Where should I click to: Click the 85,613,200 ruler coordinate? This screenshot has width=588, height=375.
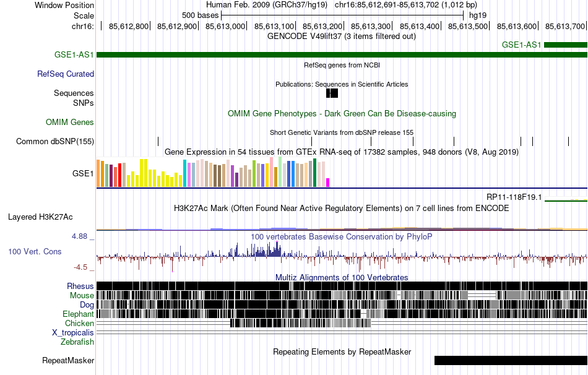point(322,26)
